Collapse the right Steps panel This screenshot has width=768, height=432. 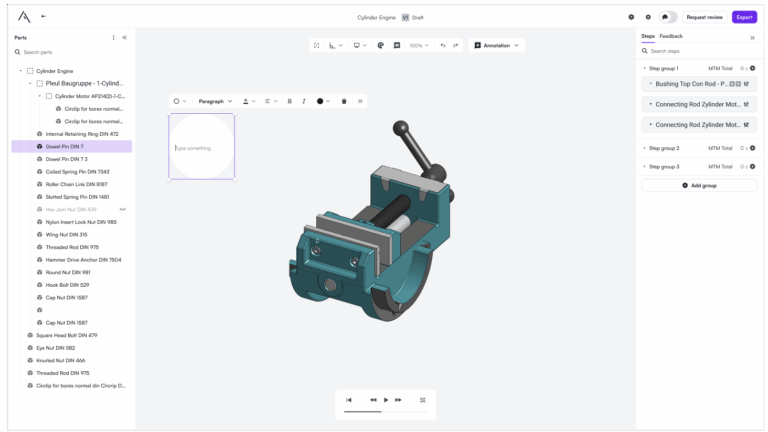click(x=752, y=38)
